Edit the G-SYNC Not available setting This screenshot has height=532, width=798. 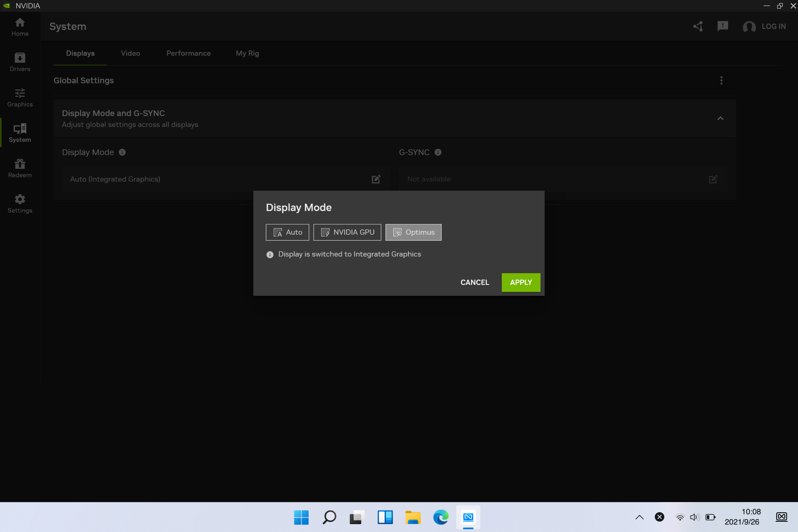713,179
